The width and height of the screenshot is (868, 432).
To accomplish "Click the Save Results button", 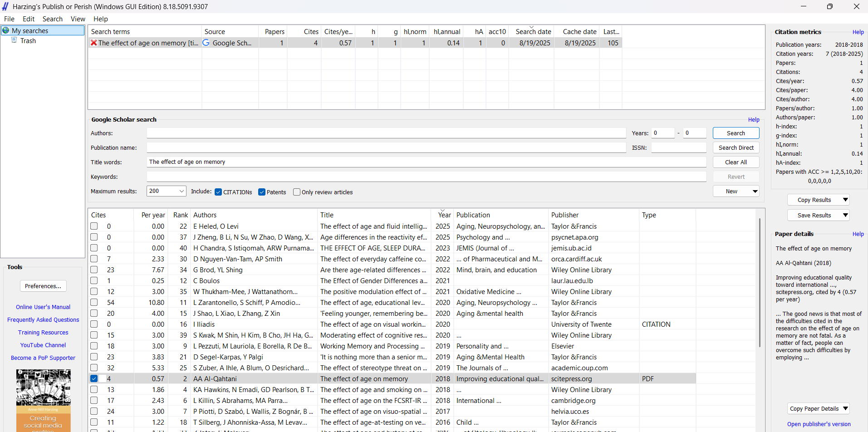I will coord(814,215).
